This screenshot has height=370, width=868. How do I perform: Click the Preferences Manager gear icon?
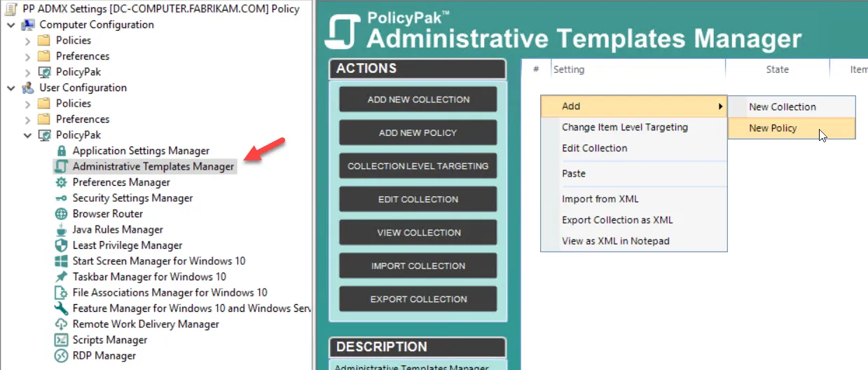click(x=61, y=182)
